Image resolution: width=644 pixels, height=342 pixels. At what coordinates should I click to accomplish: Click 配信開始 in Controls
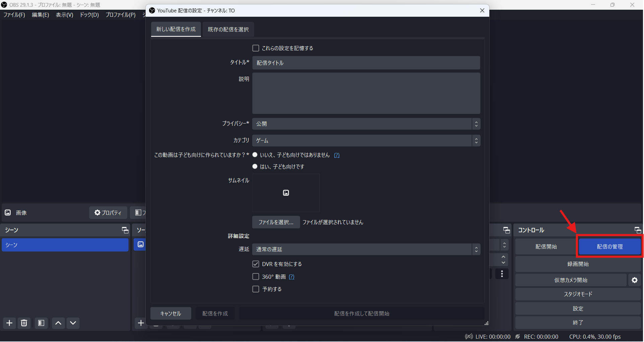pos(546,247)
